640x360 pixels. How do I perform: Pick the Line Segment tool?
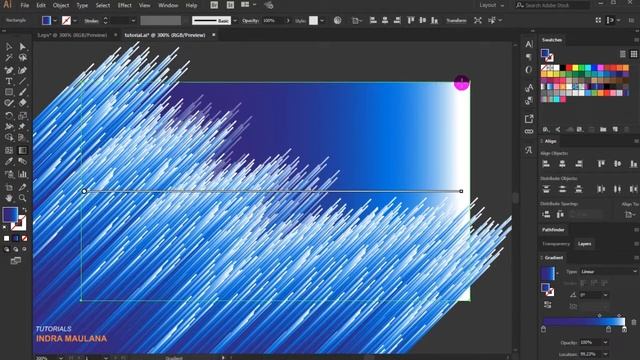point(22,81)
